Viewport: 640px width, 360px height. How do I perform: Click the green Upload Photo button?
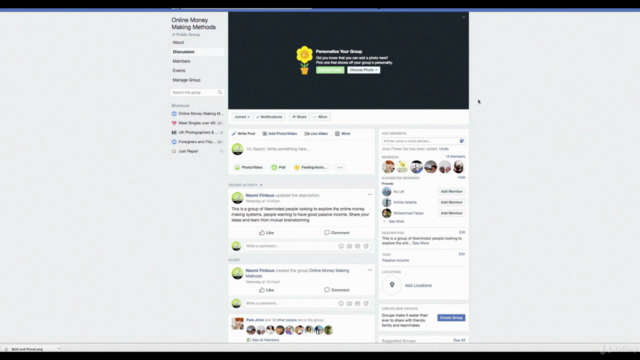coord(330,70)
